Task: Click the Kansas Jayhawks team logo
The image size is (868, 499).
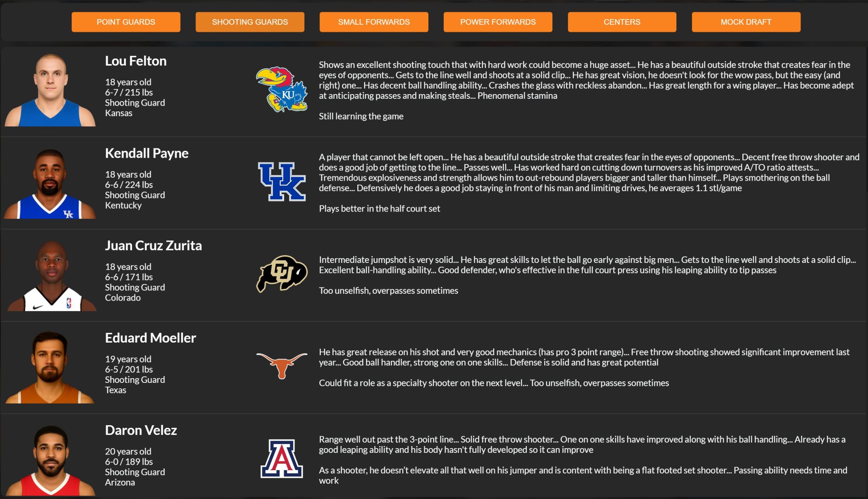Action: [282, 89]
